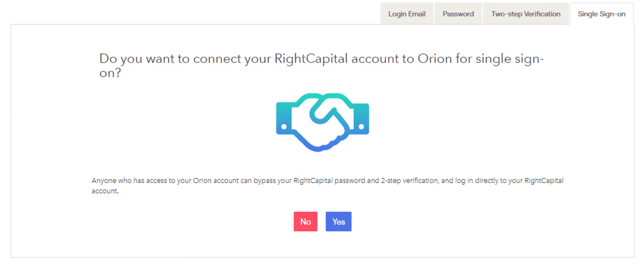Click the handshake icon

point(322,122)
